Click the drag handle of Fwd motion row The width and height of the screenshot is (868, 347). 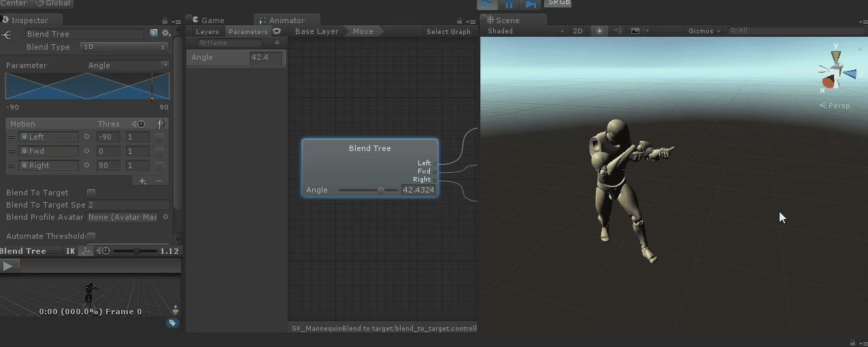[11, 151]
